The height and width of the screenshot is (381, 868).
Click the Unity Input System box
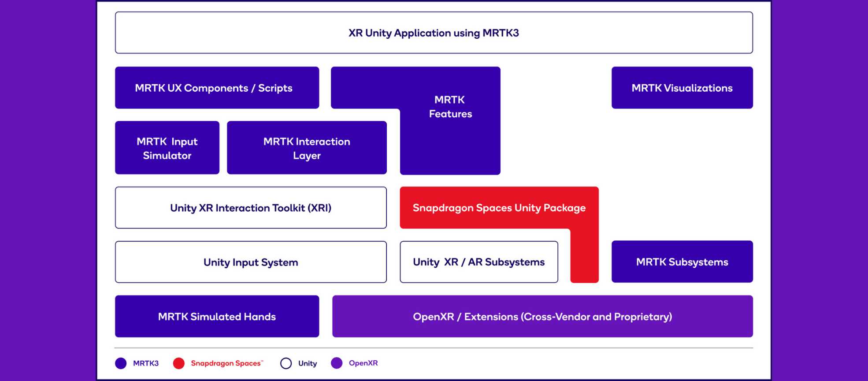(251, 262)
